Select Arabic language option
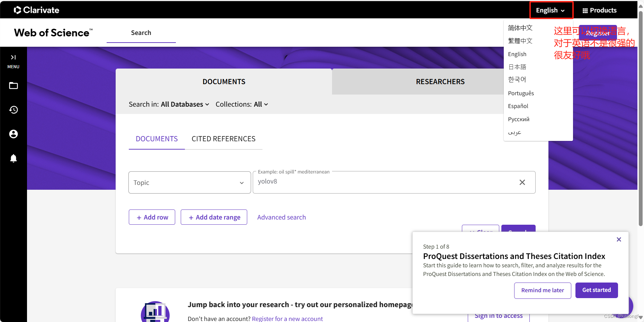The height and width of the screenshot is (322, 644). 515,132
